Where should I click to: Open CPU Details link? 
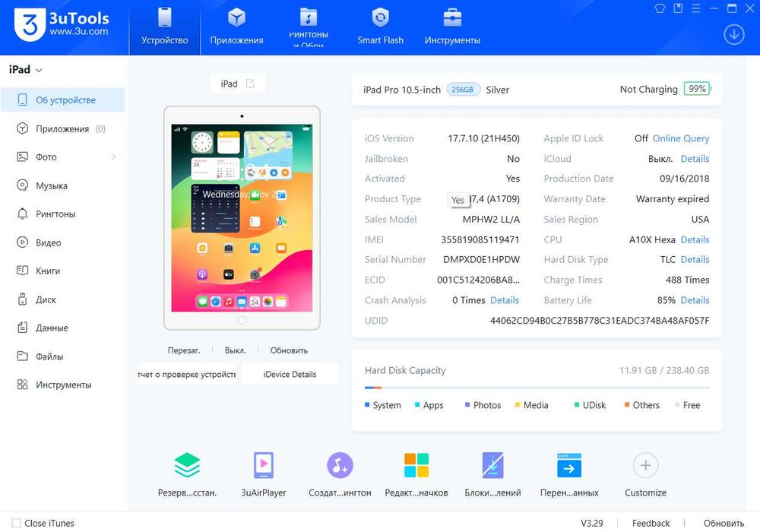pyautogui.click(x=695, y=240)
